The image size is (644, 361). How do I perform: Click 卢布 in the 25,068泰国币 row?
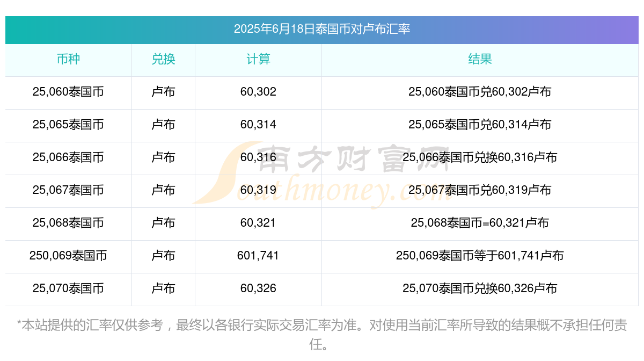point(163,223)
